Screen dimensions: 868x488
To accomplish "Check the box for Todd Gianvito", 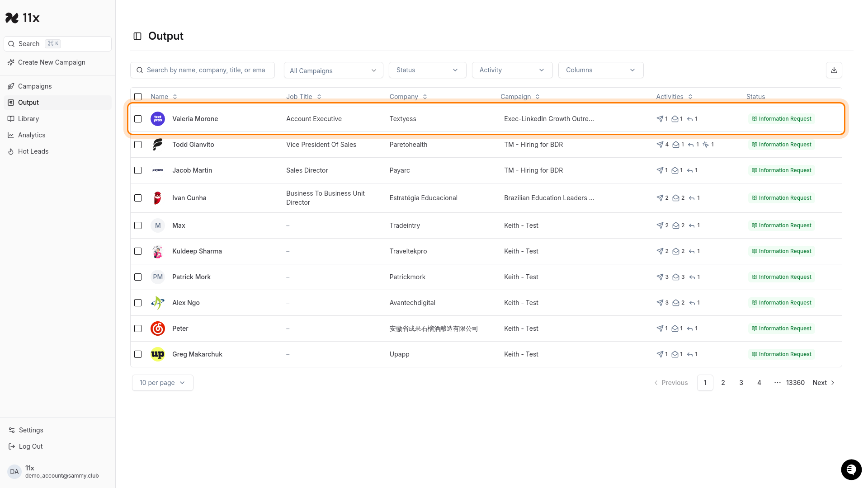I will (138, 145).
